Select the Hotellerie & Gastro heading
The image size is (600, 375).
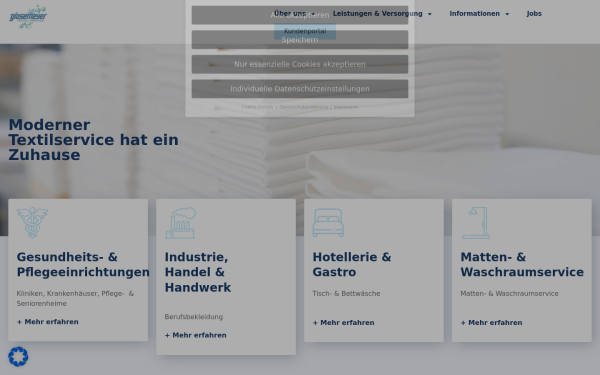click(352, 264)
